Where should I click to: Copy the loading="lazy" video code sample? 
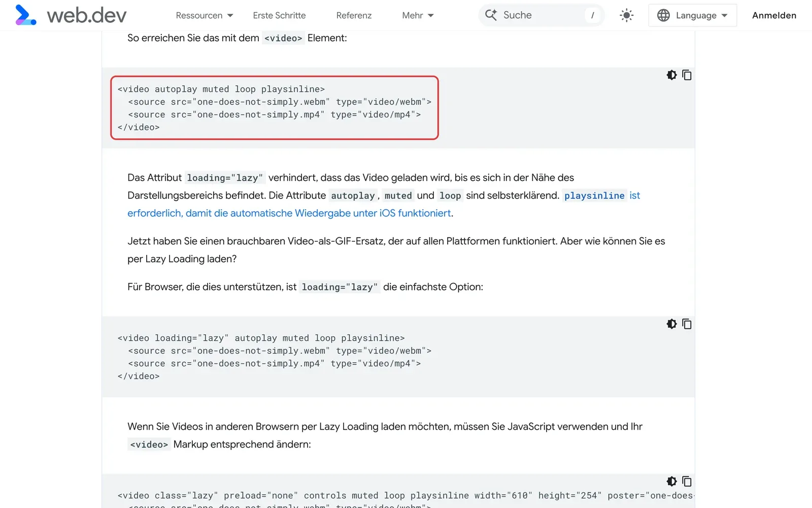(x=687, y=324)
